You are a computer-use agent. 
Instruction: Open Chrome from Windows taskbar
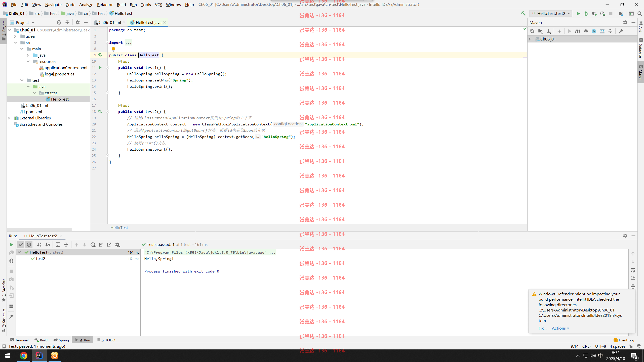point(24,356)
